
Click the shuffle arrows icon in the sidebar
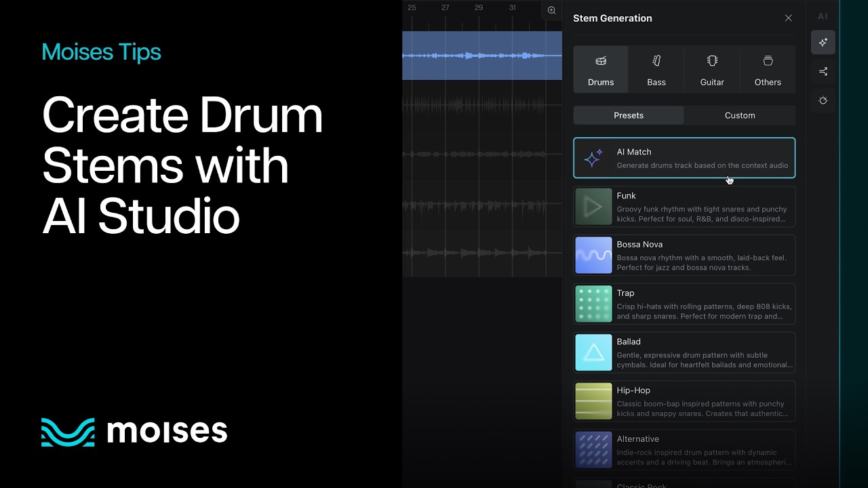823,71
